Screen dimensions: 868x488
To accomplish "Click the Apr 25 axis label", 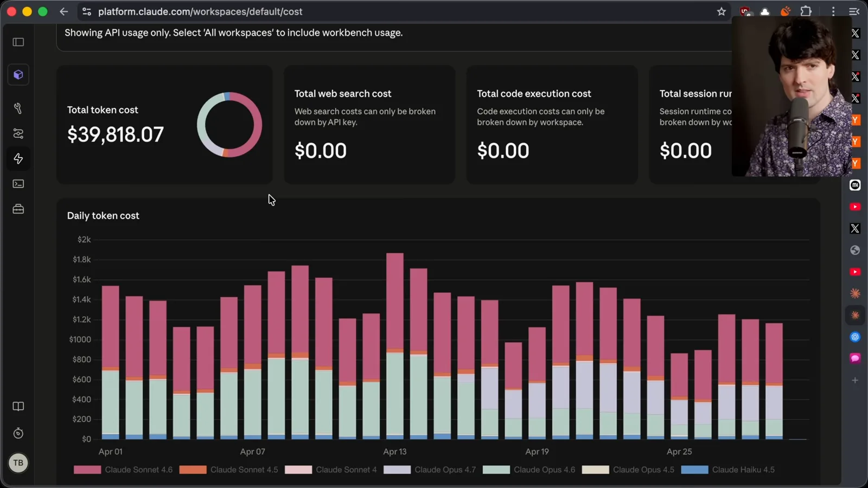I will pyautogui.click(x=679, y=452).
